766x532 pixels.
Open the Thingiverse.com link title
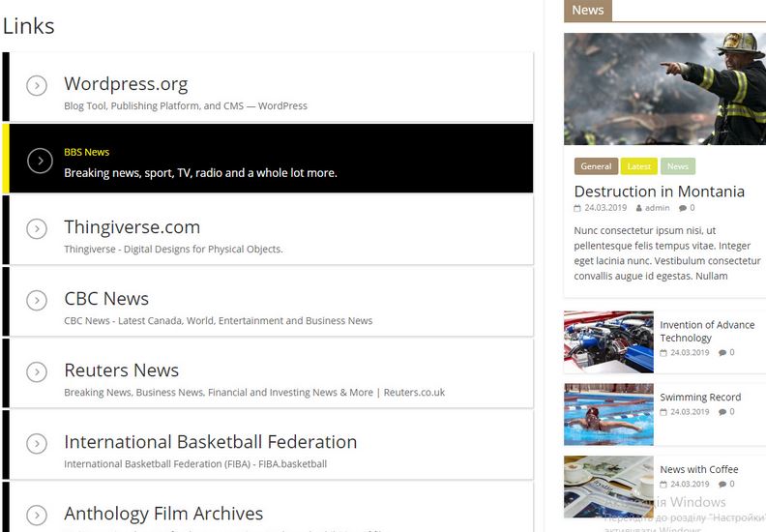coord(132,227)
